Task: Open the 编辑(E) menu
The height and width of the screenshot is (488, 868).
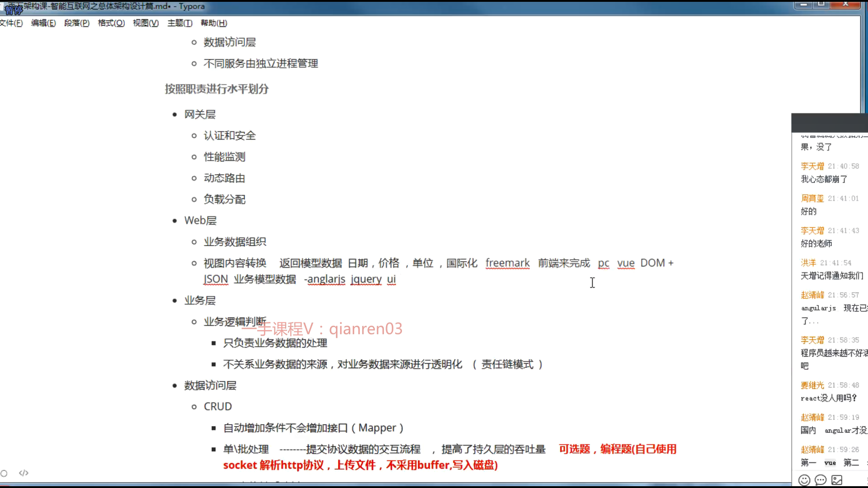Action: pos(43,23)
